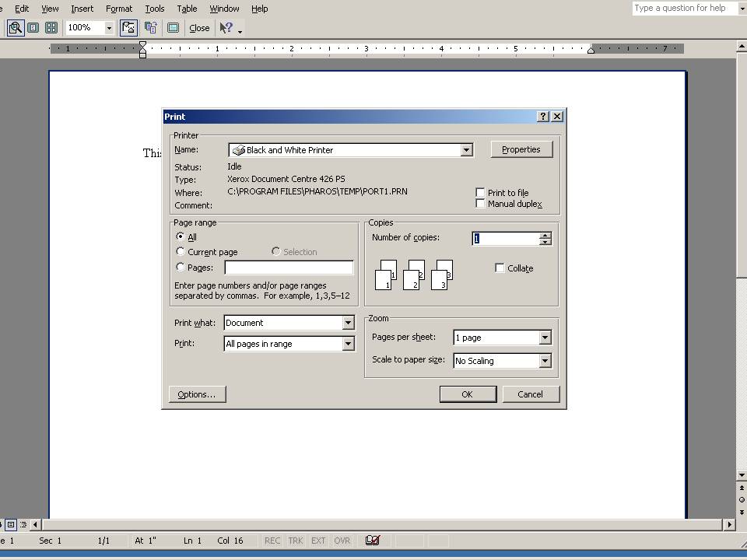
Task: Select the All page range radio
Action: (x=180, y=236)
